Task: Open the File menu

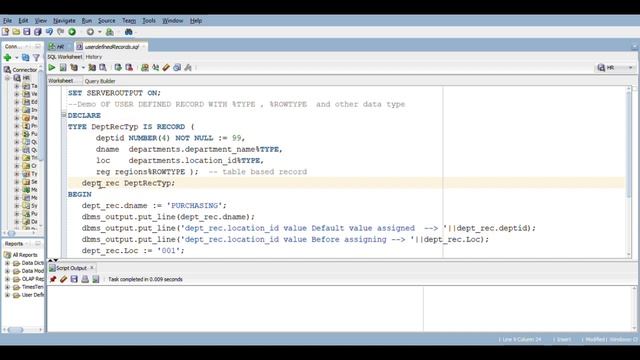Action: pos(7,20)
